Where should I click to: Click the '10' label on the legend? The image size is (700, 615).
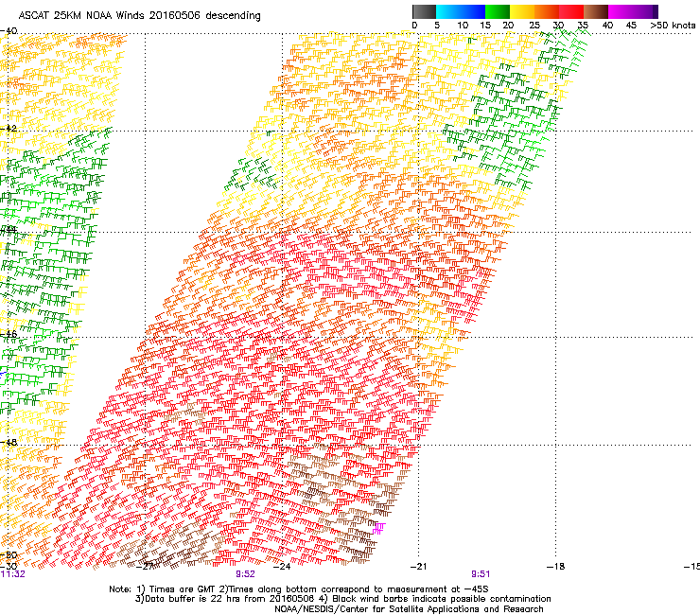point(463,26)
